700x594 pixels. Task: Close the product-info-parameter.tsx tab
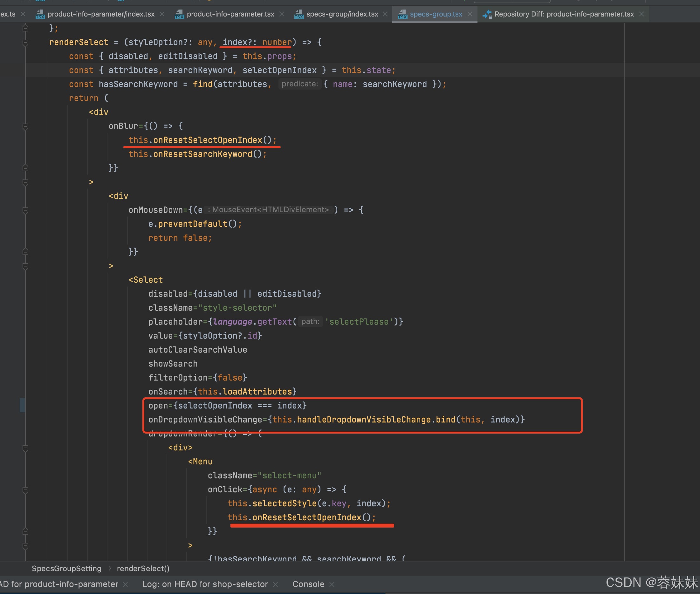[282, 14]
